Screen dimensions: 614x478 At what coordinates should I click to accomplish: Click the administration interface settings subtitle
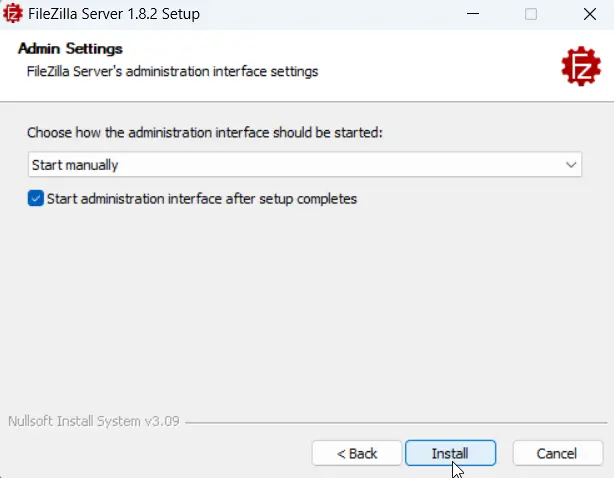(172, 72)
